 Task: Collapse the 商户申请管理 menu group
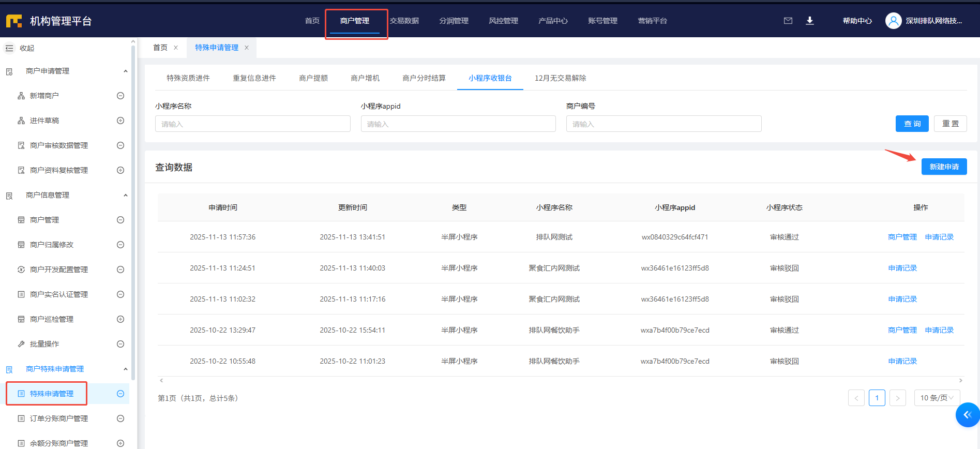[125, 71]
